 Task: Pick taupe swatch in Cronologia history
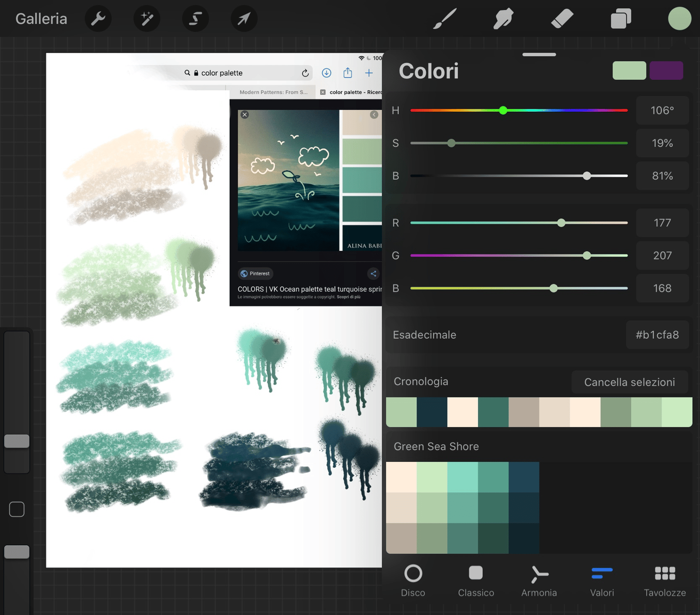tap(524, 412)
